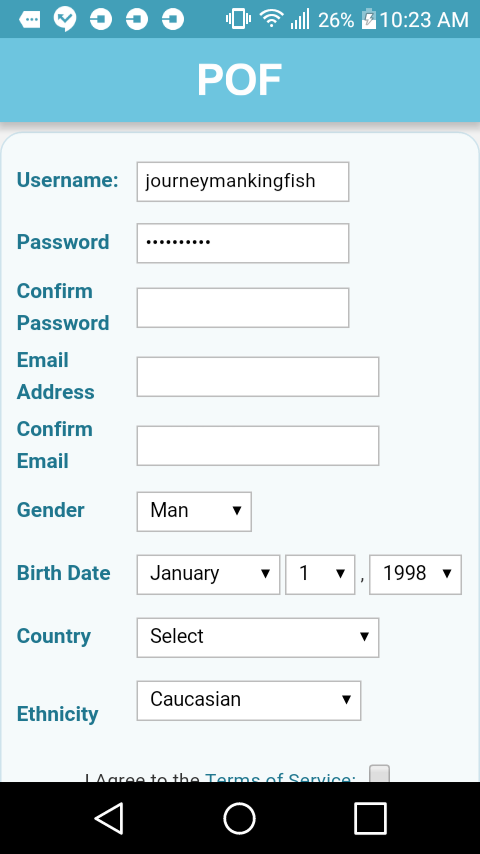Open the birth day dropdown showing 1
The image size is (480, 854).
pos(320,574)
